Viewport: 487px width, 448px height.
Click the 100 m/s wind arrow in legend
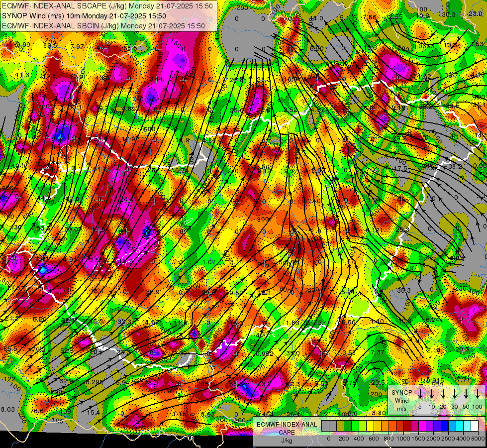[x=478, y=393]
